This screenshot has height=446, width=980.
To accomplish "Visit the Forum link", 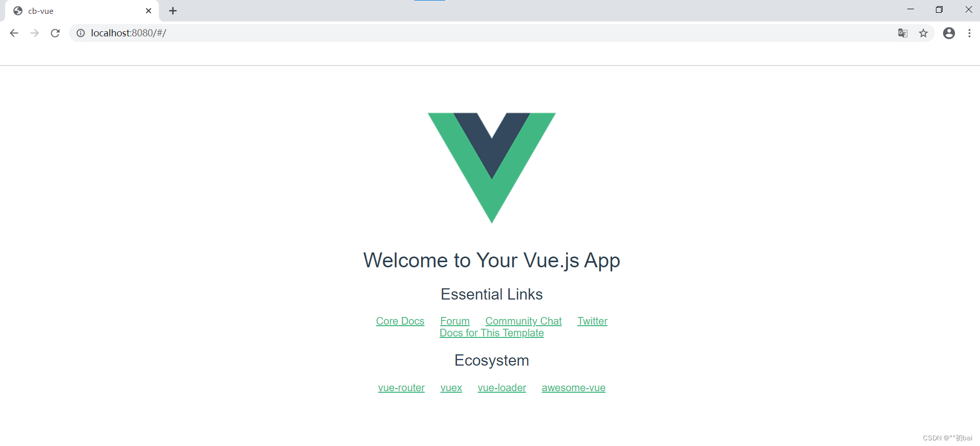I will [x=455, y=321].
